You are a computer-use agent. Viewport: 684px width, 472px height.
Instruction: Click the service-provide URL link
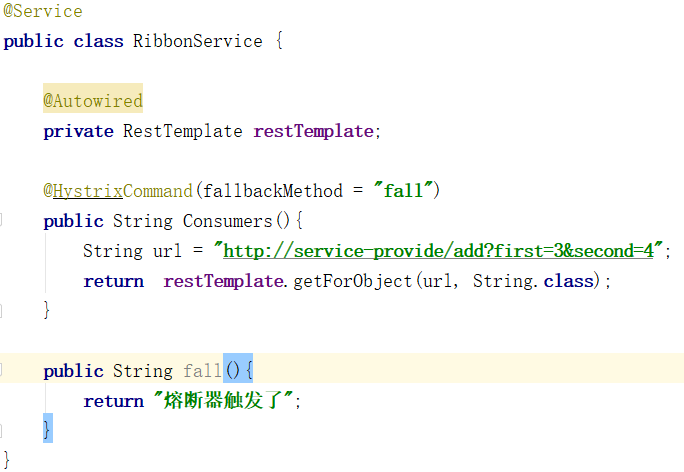[x=438, y=251]
